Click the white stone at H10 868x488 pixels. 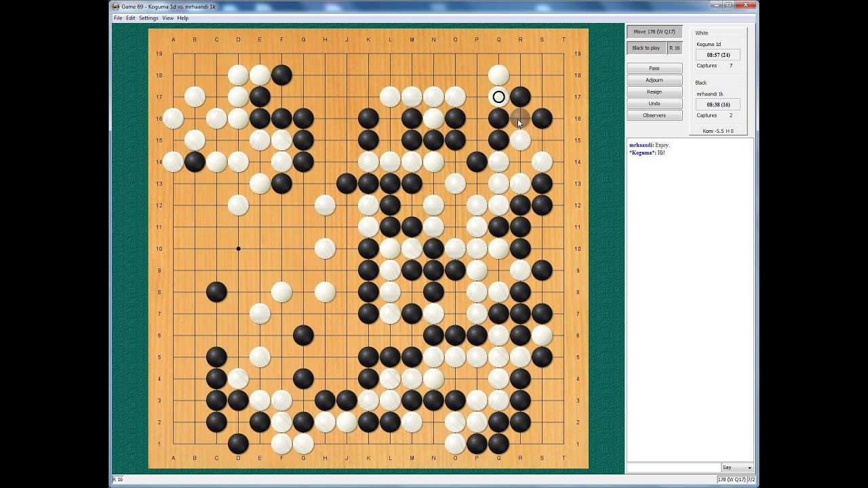point(325,249)
